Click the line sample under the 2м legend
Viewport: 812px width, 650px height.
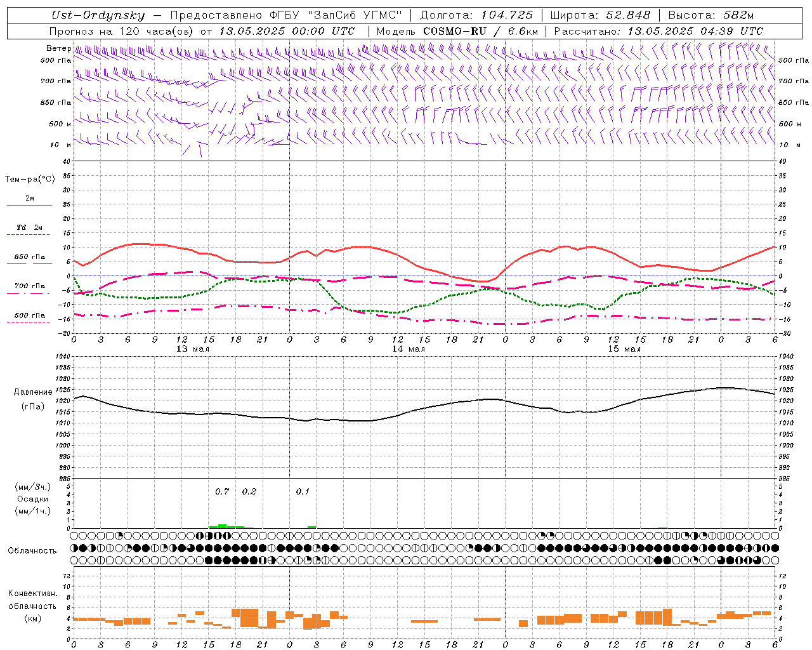tap(29, 205)
